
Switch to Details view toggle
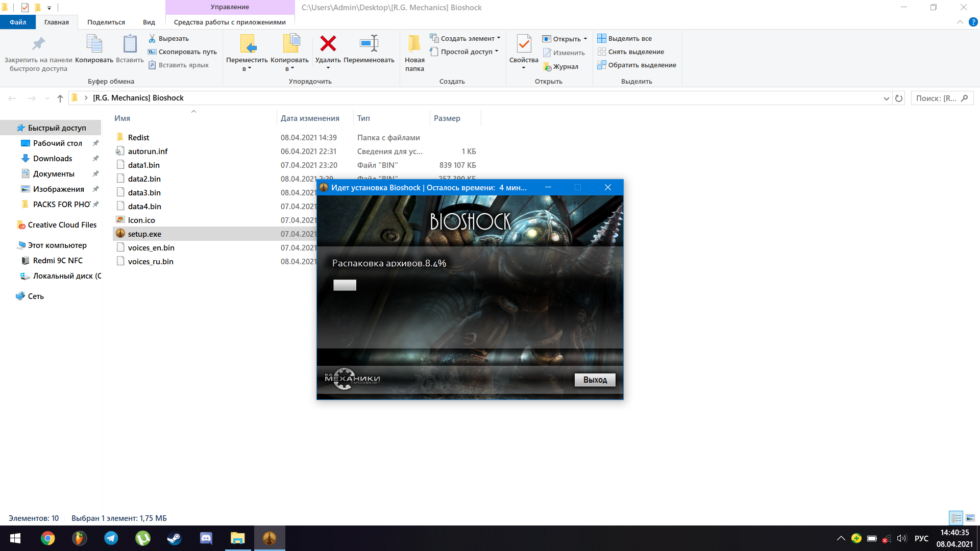pyautogui.click(x=956, y=518)
